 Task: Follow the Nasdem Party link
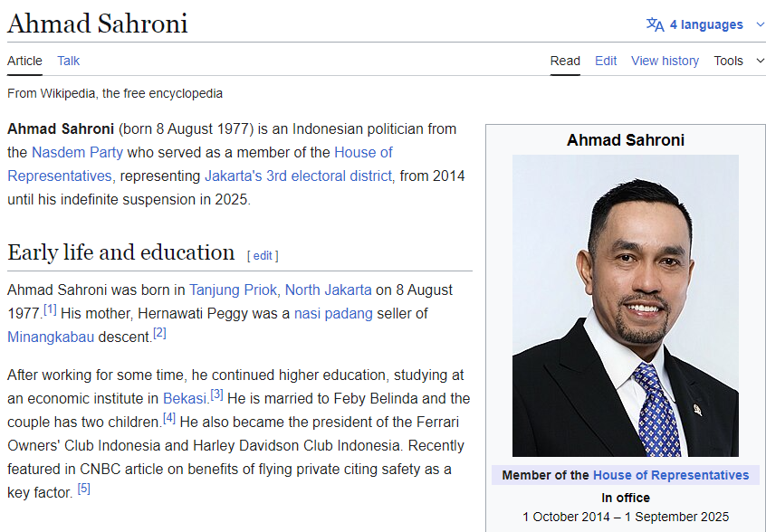77,152
